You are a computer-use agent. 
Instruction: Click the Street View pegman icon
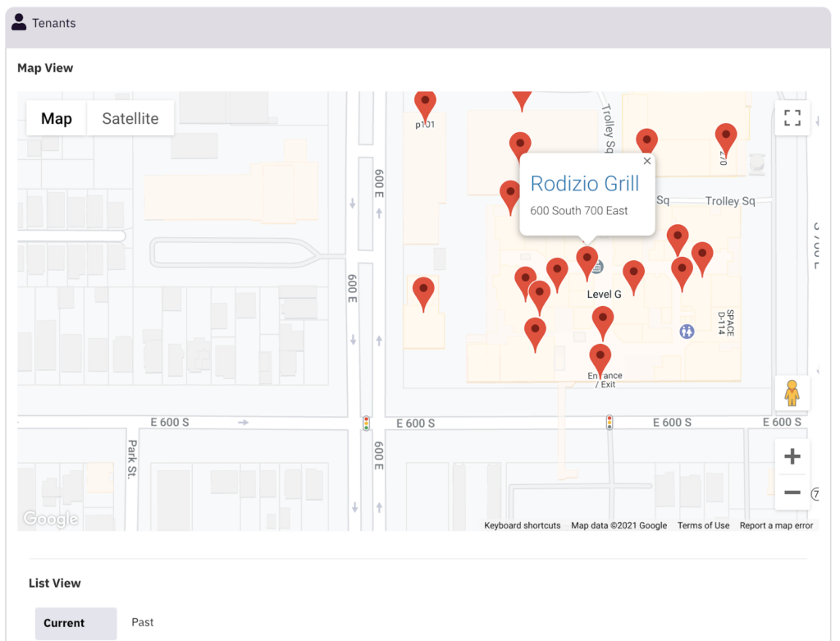coord(792,393)
